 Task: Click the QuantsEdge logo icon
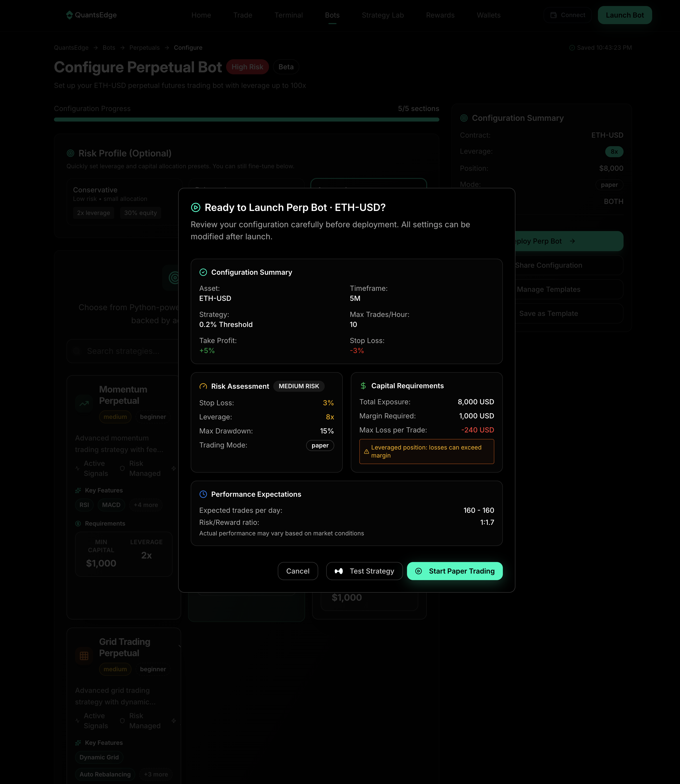point(69,15)
